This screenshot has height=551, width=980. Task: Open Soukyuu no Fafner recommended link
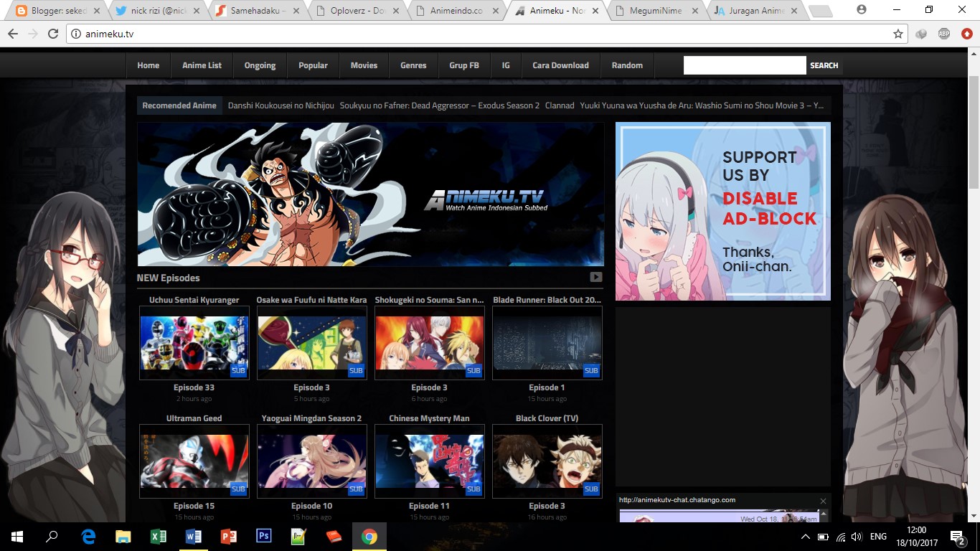[x=440, y=105]
